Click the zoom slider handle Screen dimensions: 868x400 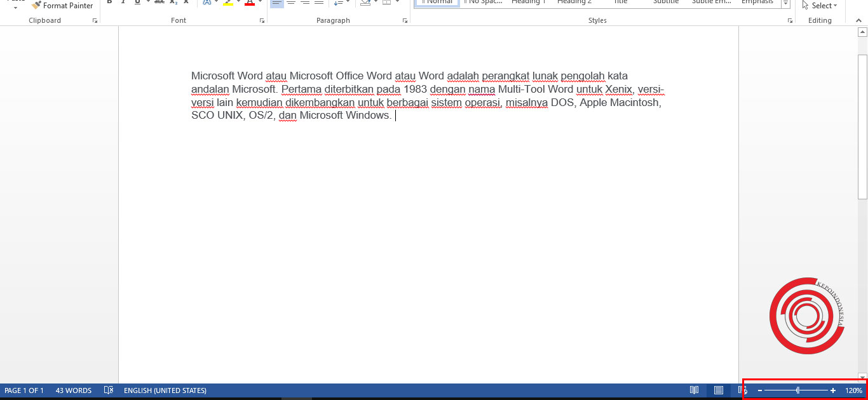pos(798,390)
